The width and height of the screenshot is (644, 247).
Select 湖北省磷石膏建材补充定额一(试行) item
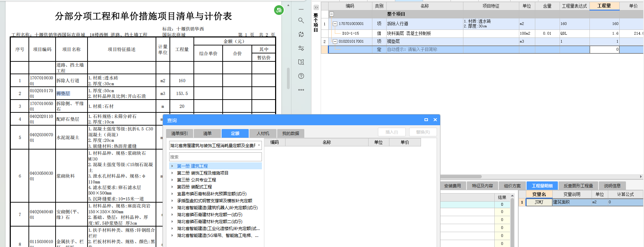[x=209, y=215]
